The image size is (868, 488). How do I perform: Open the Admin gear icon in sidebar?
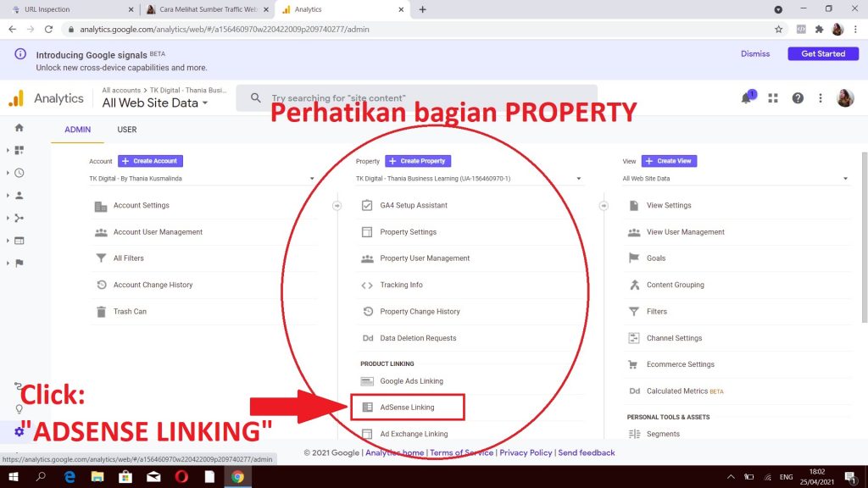(x=19, y=431)
